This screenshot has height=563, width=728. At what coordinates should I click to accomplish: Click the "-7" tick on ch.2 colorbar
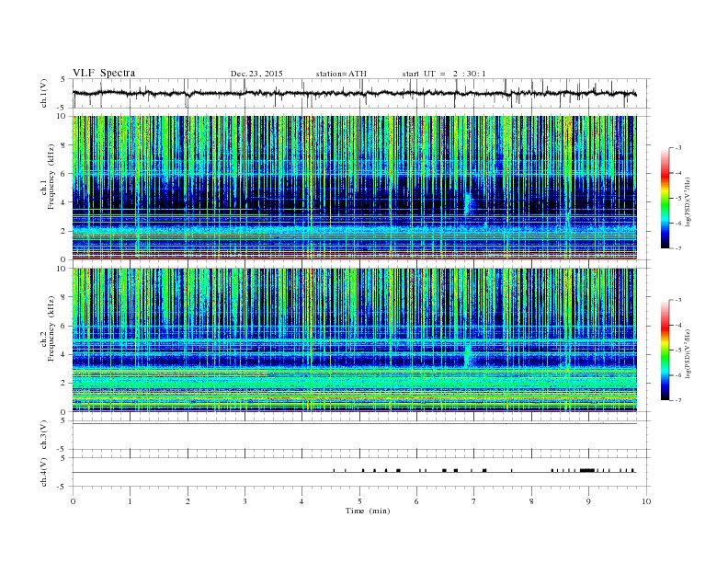tap(678, 400)
